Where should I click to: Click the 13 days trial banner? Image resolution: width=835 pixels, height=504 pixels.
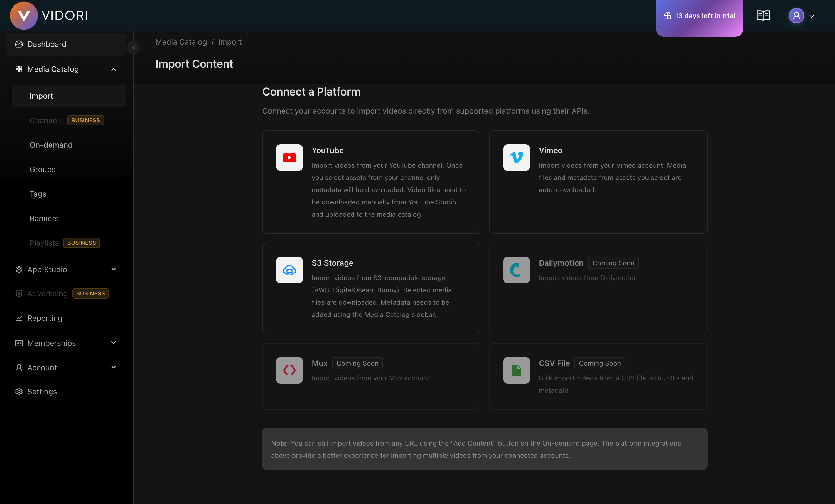[x=699, y=16]
